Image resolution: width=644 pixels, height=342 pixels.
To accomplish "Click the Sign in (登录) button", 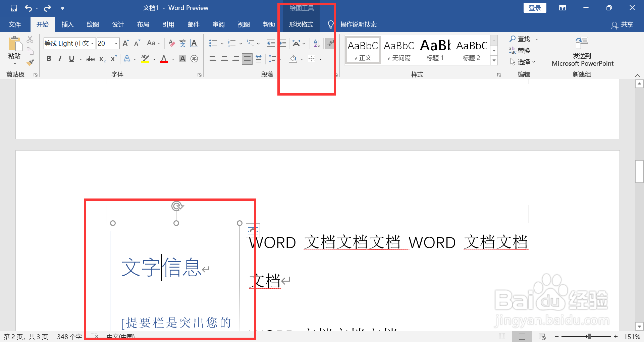I will click(535, 8).
